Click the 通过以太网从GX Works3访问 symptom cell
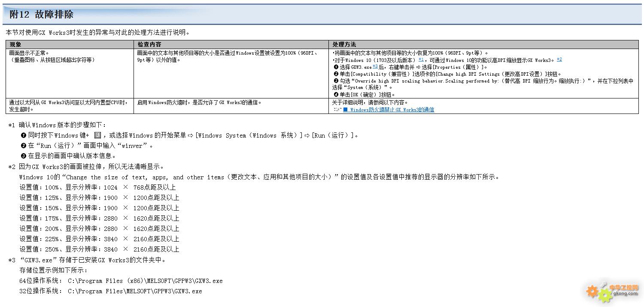 [x=69, y=106]
